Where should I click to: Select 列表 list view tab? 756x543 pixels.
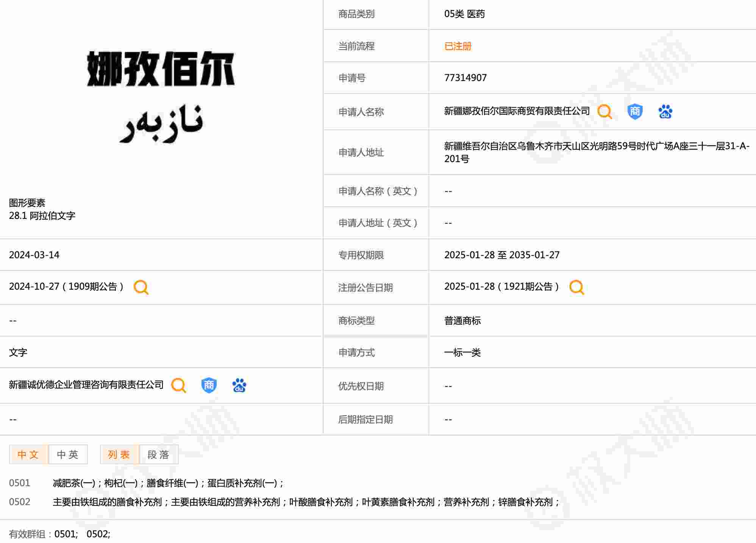[x=119, y=454]
